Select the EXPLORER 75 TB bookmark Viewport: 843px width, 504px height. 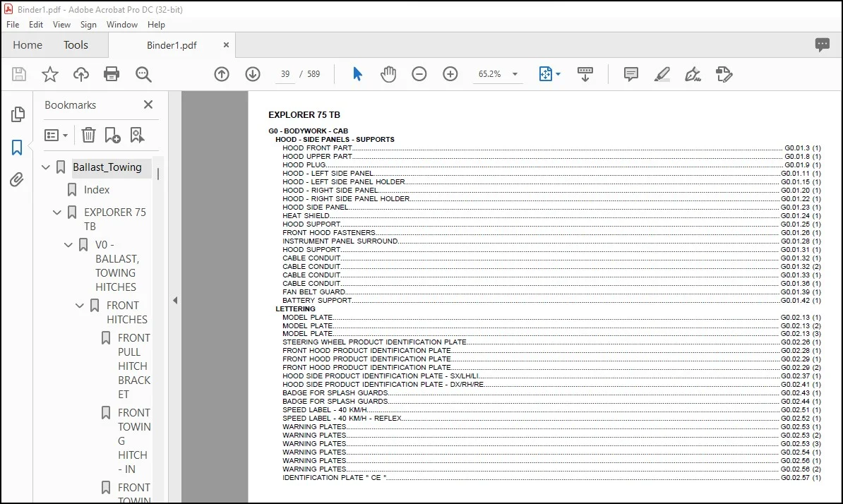[x=115, y=220]
